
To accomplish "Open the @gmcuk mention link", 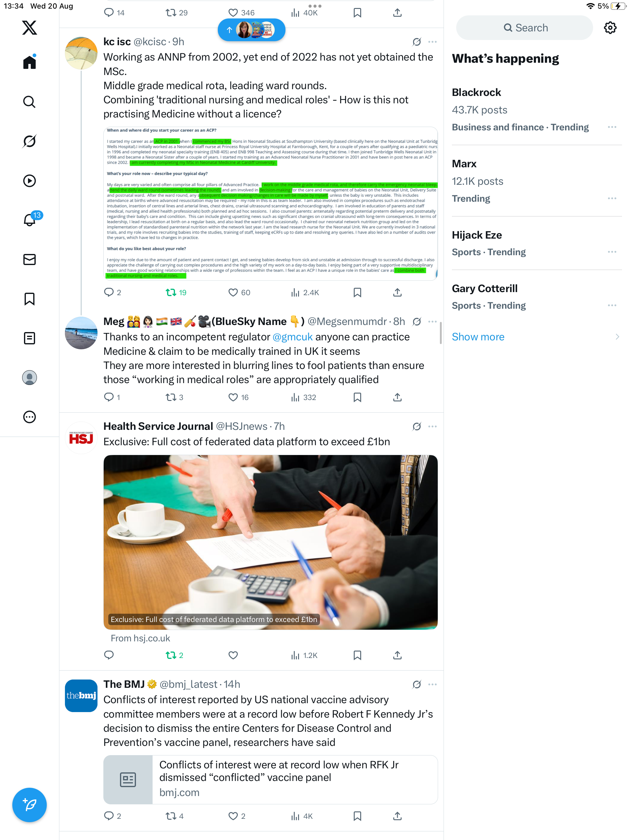I will [292, 337].
